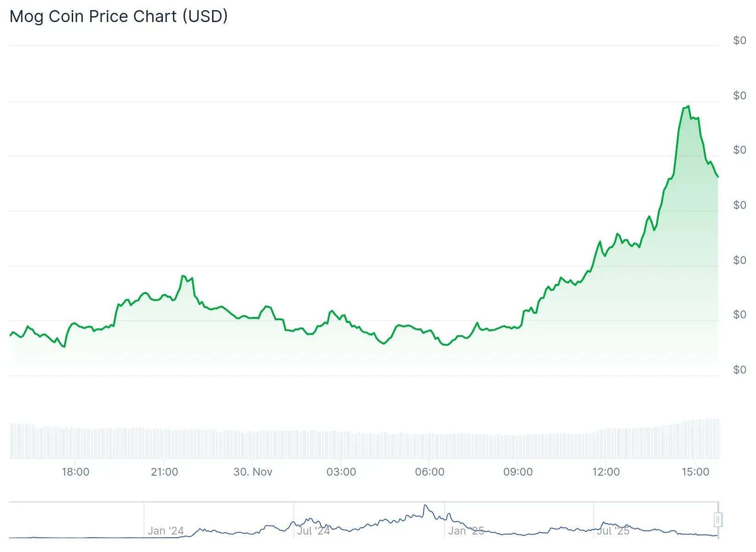
Task: Click the 'Jan '24' navigator label
Action: [x=166, y=530]
